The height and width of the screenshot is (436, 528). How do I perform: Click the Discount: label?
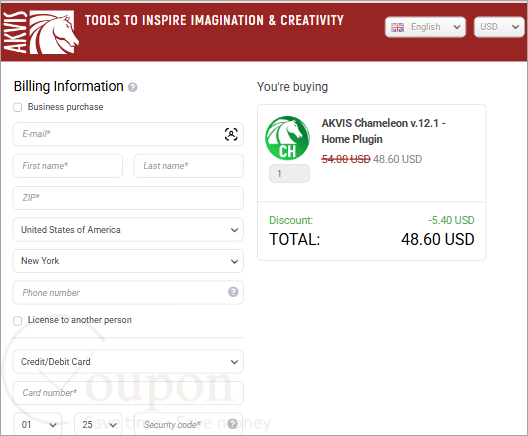(x=291, y=220)
